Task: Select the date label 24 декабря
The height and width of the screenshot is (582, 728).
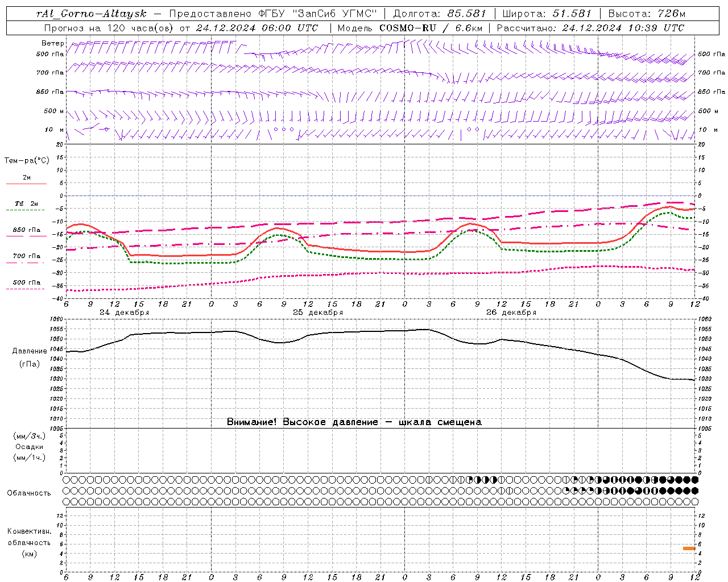Action: click(124, 313)
